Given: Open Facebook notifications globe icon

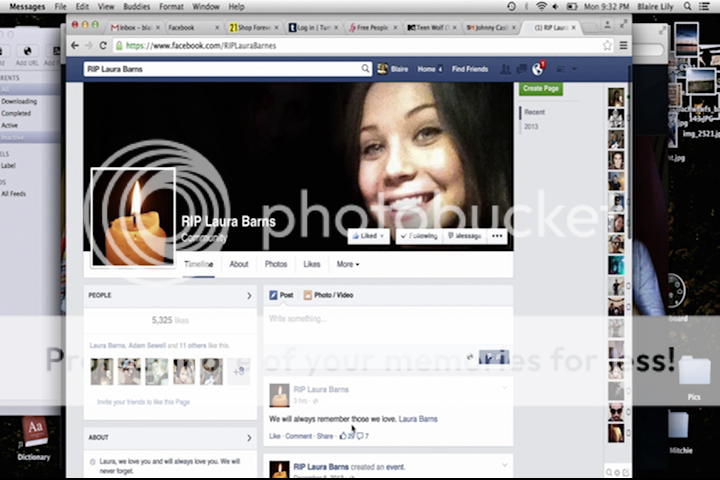Looking at the screenshot, I should (538, 69).
